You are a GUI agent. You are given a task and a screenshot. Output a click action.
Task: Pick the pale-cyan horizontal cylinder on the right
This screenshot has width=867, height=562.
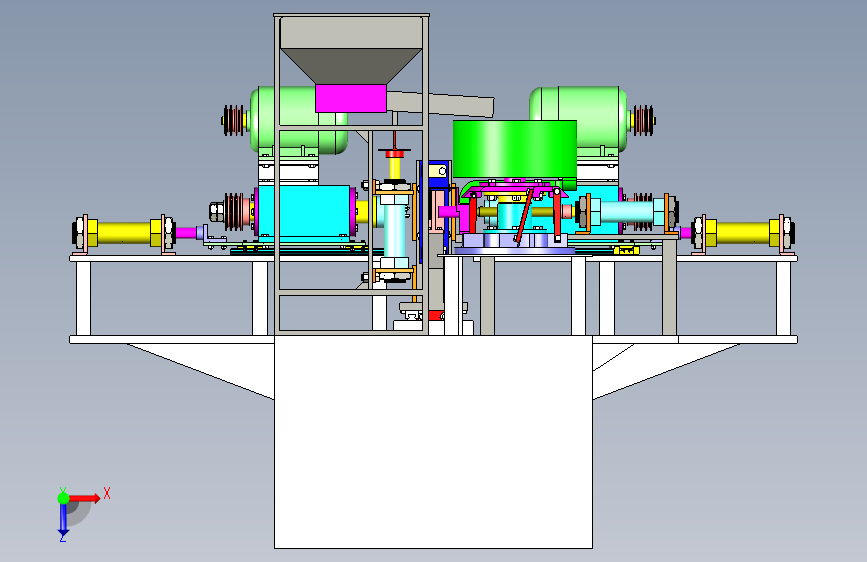[x=626, y=212]
